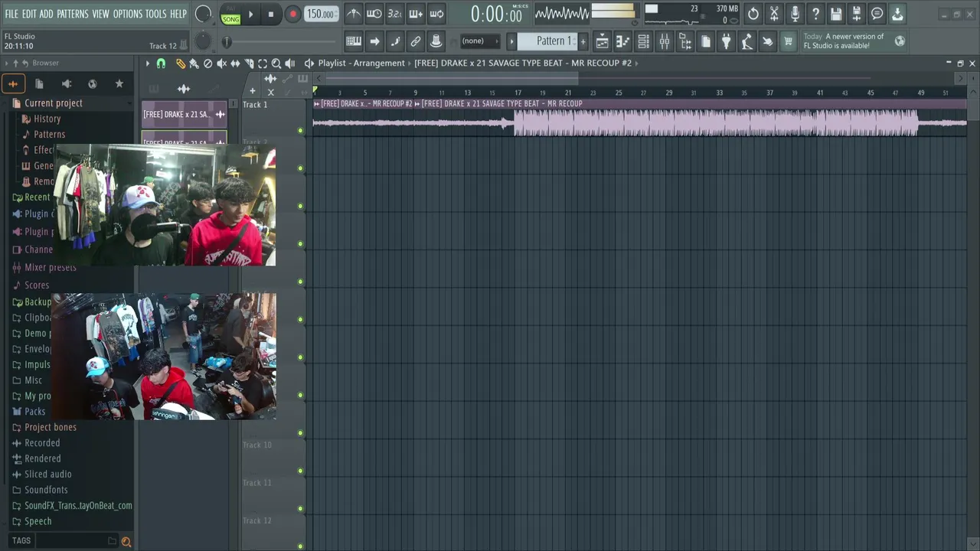
Task: Open the Piano roll view icon
Action: coord(623,42)
